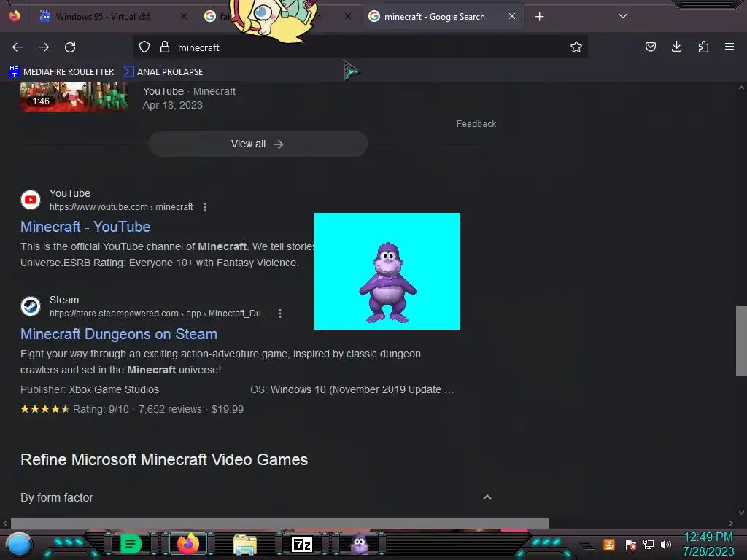Collapse the By form factor section
747x560 pixels.
[487, 497]
